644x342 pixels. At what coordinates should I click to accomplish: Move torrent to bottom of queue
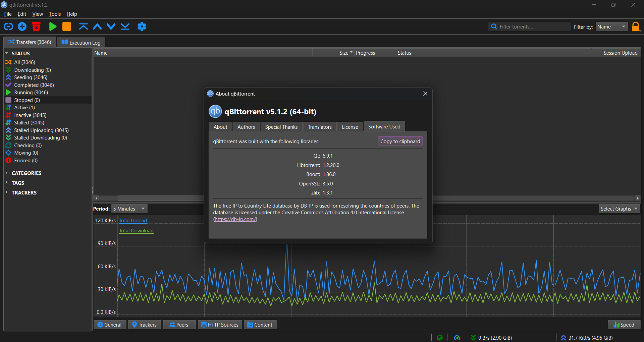point(125,26)
